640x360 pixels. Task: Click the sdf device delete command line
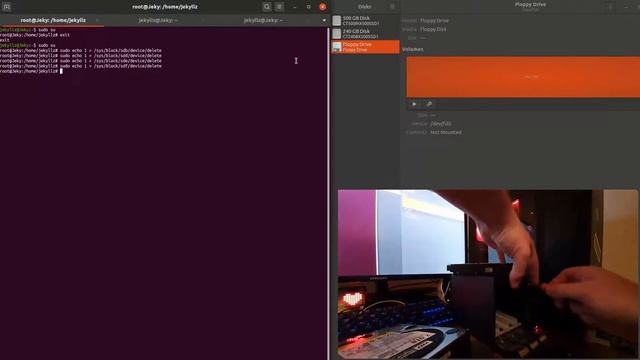click(x=81, y=66)
